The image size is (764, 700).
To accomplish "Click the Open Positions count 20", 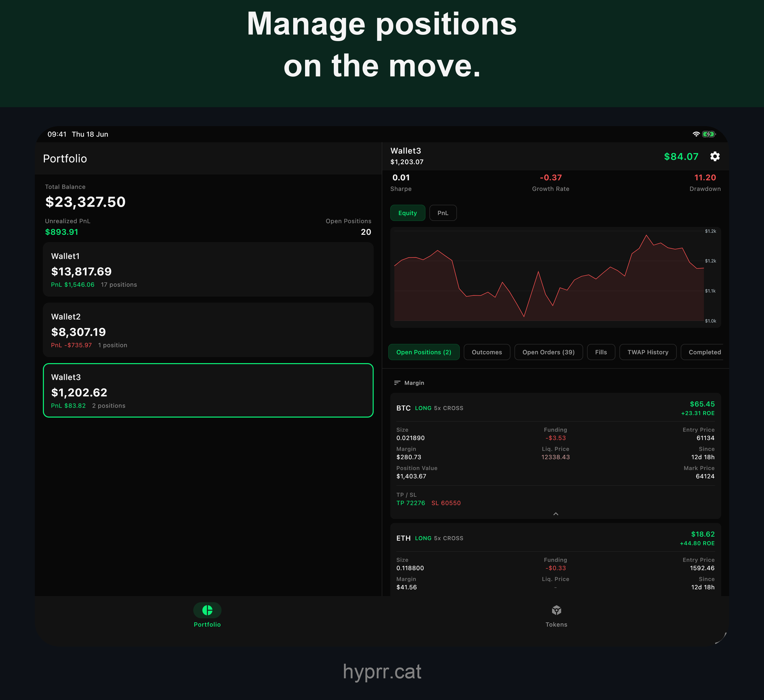I will click(x=366, y=232).
